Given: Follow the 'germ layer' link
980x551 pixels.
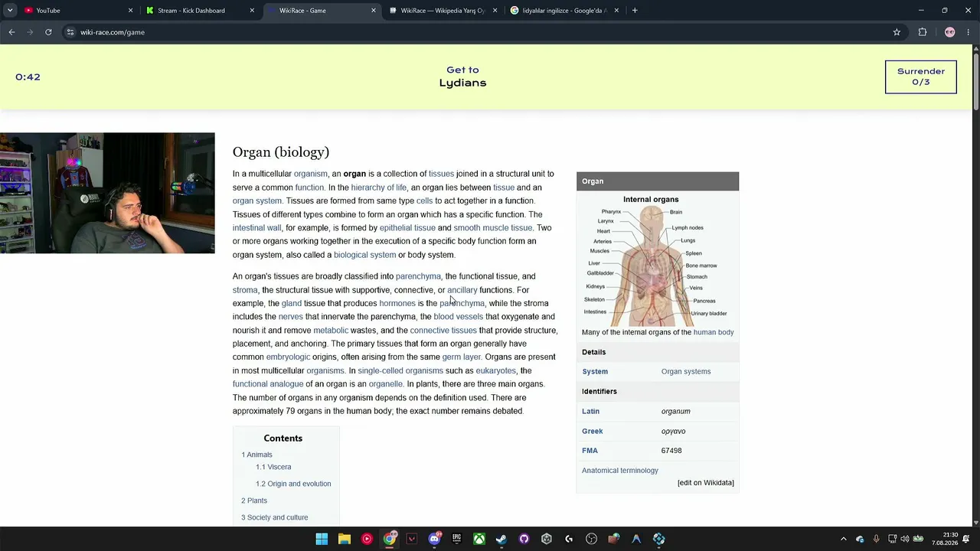Looking at the screenshot, I should click(x=462, y=357).
